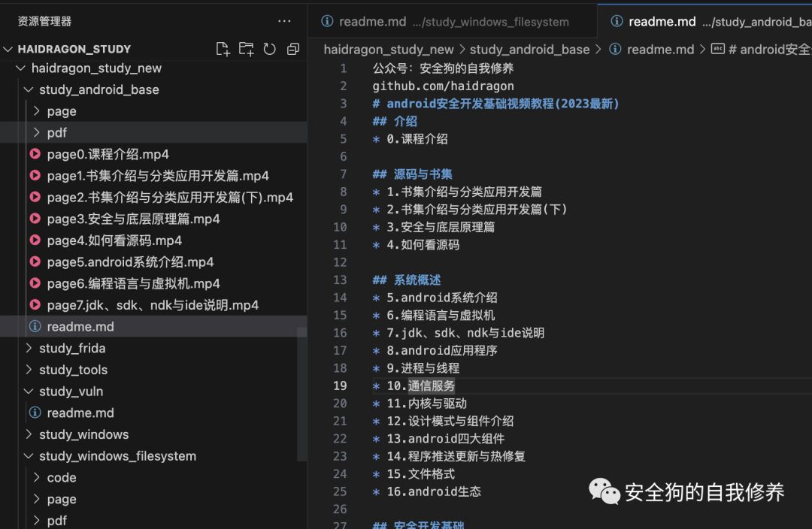Viewport: 812px width, 529px height.
Task: Click video icon of page2 mp4 file
Action: 35,197
